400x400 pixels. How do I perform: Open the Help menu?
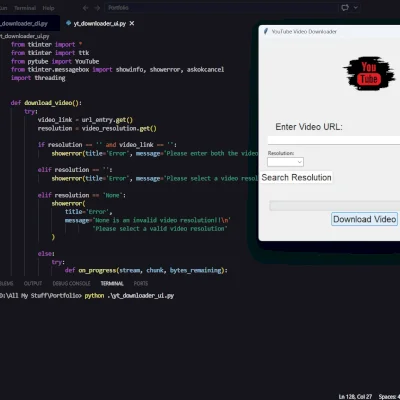(x=48, y=8)
